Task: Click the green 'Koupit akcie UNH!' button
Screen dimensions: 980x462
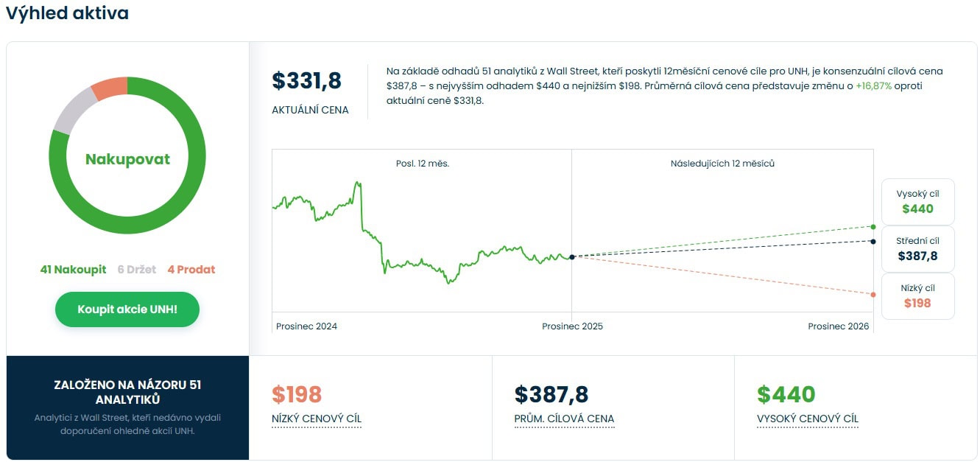Action: click(127, 309)
